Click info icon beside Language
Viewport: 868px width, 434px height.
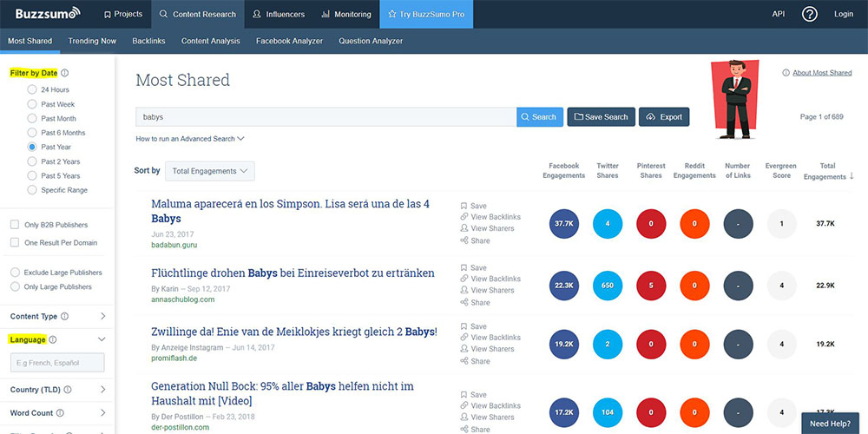(x=53, y=340)
